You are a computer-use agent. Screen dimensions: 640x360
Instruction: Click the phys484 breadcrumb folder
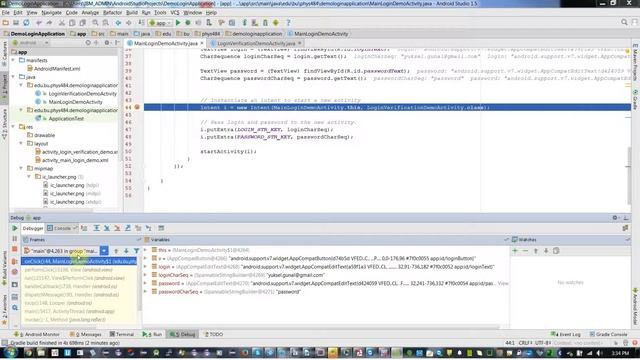tap(207, 34)
